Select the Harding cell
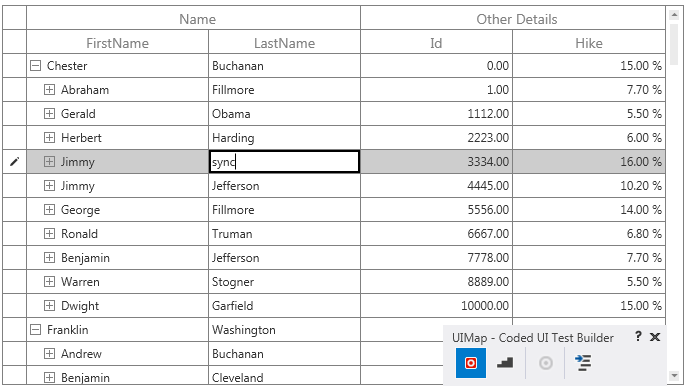 click(x=284, y=138)
